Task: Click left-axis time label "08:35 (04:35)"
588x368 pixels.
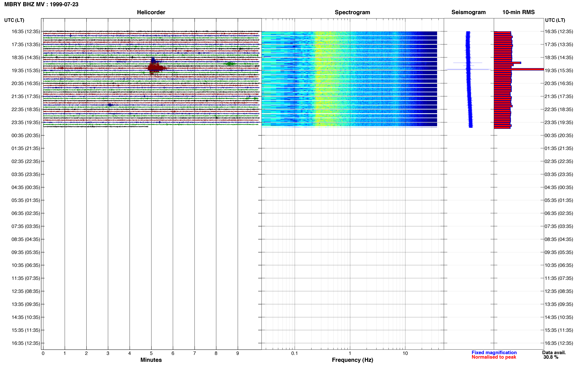Action: click(x=26, y=239)
